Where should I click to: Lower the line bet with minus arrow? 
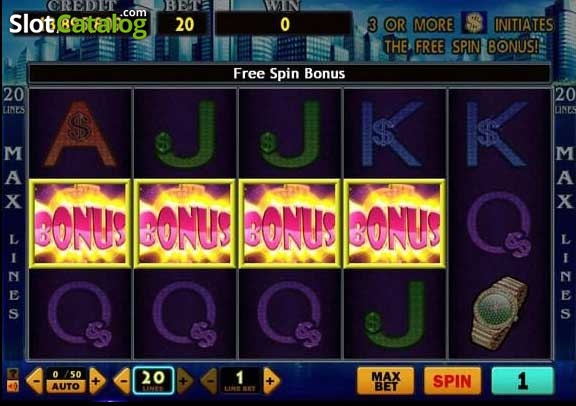pyautogui.click(x=209, y=381)
